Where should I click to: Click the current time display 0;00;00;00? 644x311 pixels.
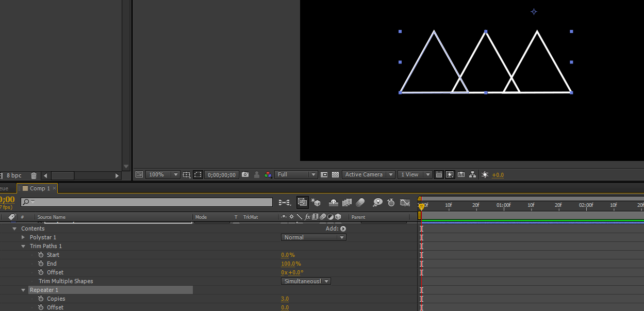[222, 175]
